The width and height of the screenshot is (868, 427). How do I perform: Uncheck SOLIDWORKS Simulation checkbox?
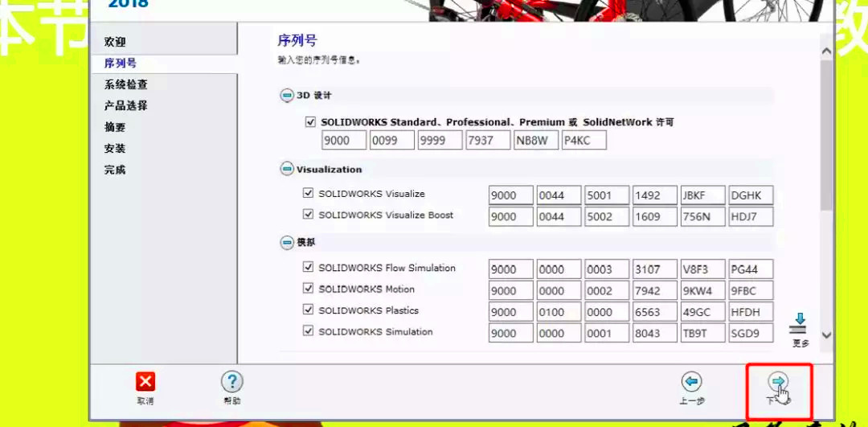[x=309, y=331]
